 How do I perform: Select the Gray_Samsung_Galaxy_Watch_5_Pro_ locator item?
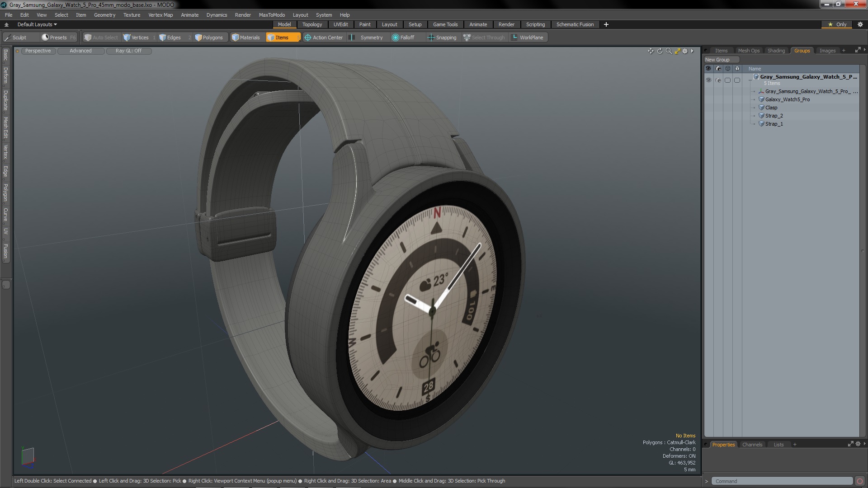pyautogui.click(x=807, y=91)
